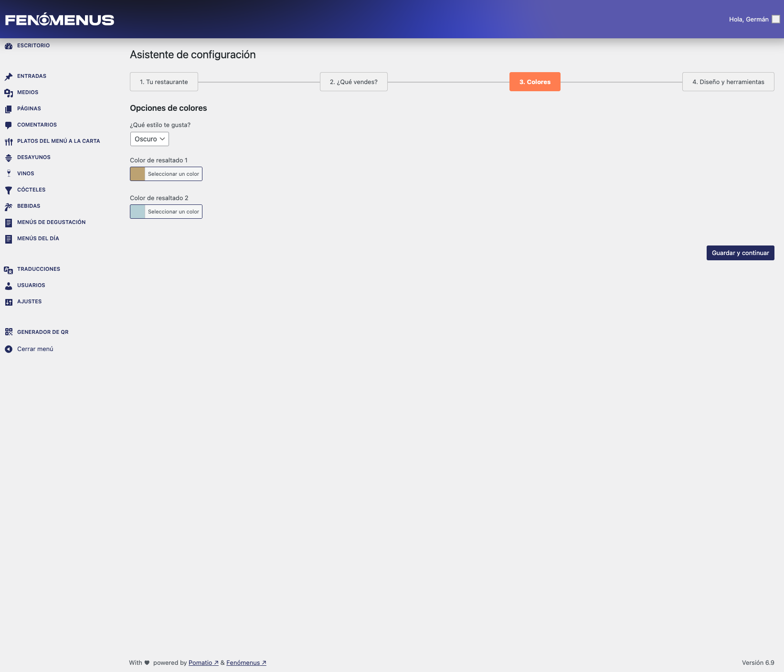Viewport: 784px width, 672px height.
Task: Click the Bebidas palm tree icon
Action: click(9, 206)
